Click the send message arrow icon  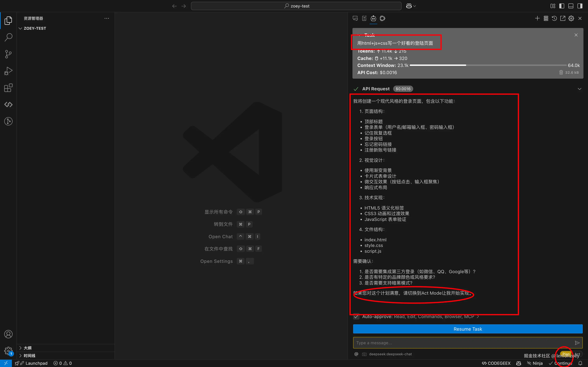pos(577,343)
